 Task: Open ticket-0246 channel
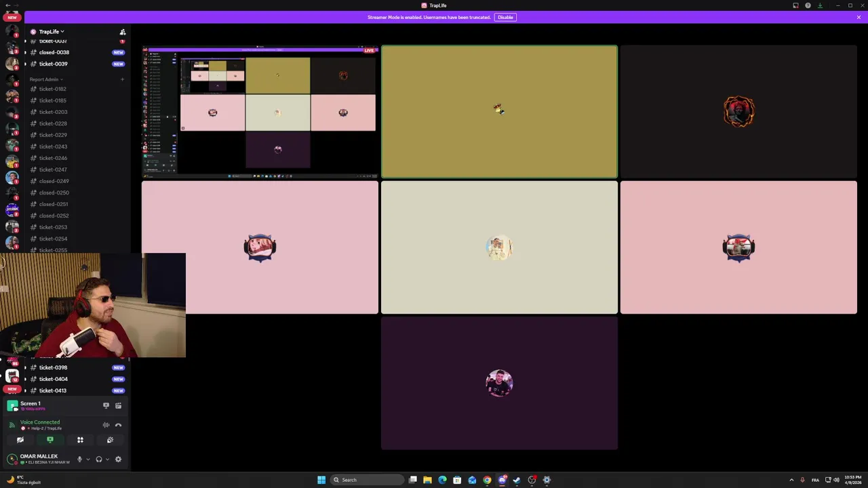point(77,158)
